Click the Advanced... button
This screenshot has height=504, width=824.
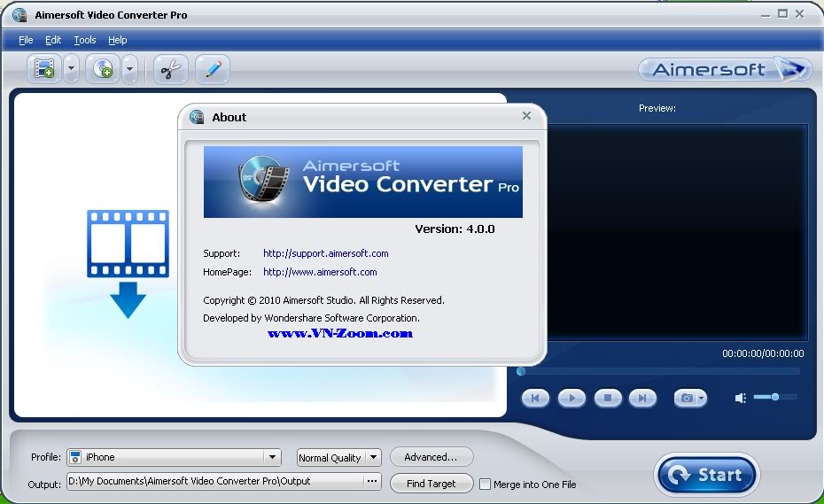(x=431, y=457)
